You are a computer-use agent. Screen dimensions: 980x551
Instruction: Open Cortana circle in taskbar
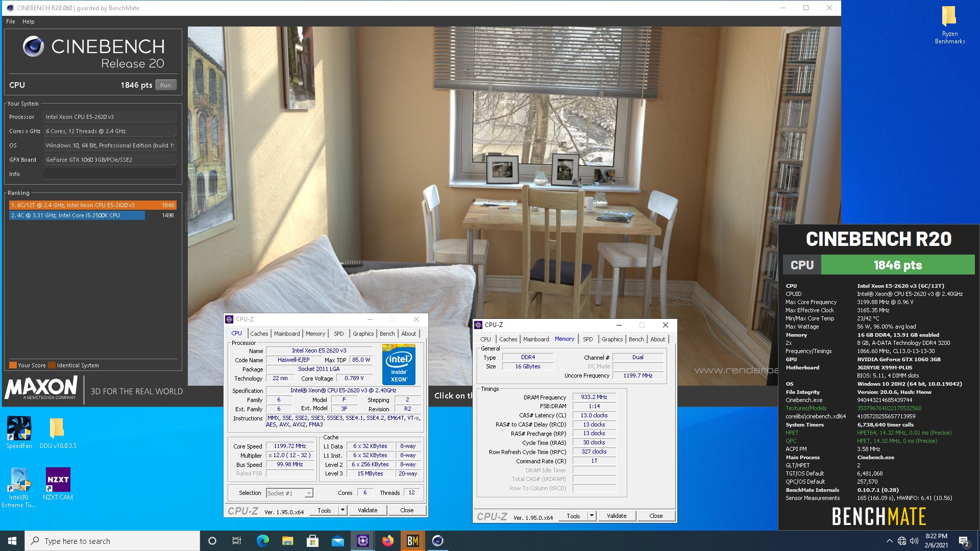tap(212, 541)
